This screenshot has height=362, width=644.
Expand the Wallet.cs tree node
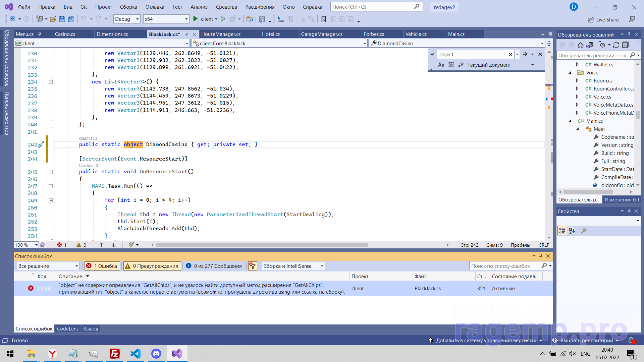[x=577, y=65]
